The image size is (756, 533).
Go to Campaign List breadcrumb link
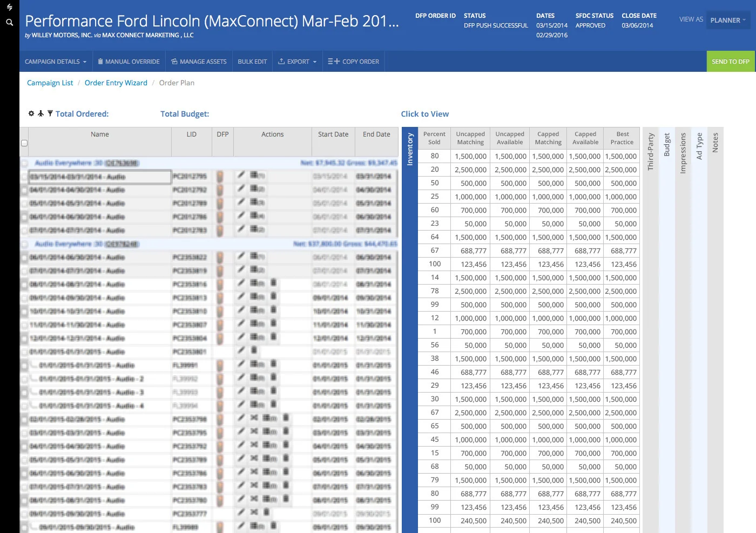50,83
